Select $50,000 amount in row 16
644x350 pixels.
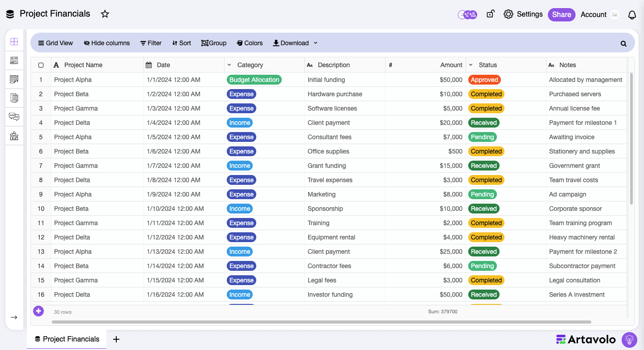click(x=425, y=295)
